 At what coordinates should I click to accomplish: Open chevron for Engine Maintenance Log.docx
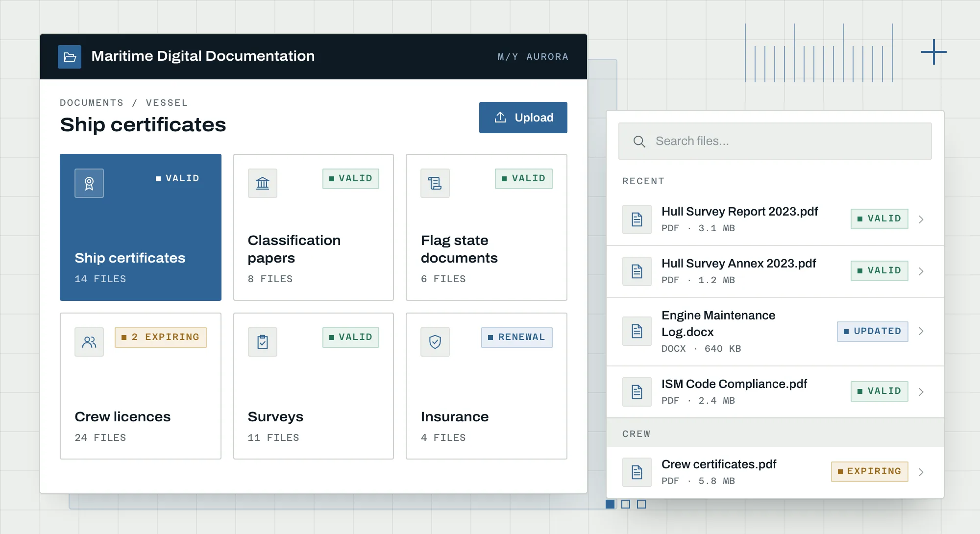point(921,331)
